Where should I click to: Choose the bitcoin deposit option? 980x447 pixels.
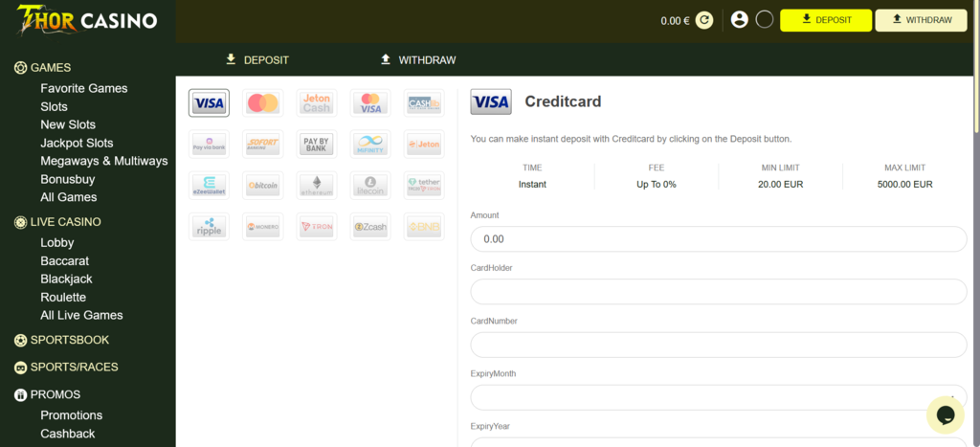[262, 186]
